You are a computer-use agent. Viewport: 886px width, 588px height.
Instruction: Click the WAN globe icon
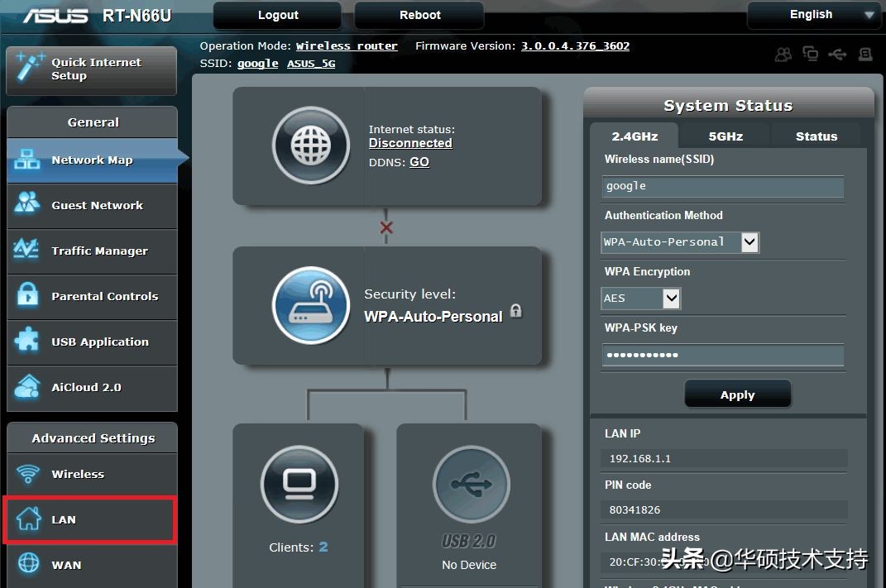[28, 563]
